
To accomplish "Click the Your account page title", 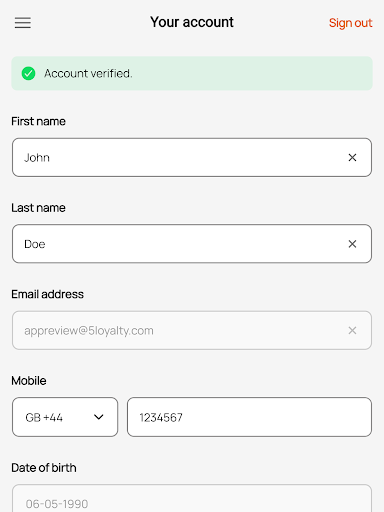I will pyautogui.click(x=192, y=22).
